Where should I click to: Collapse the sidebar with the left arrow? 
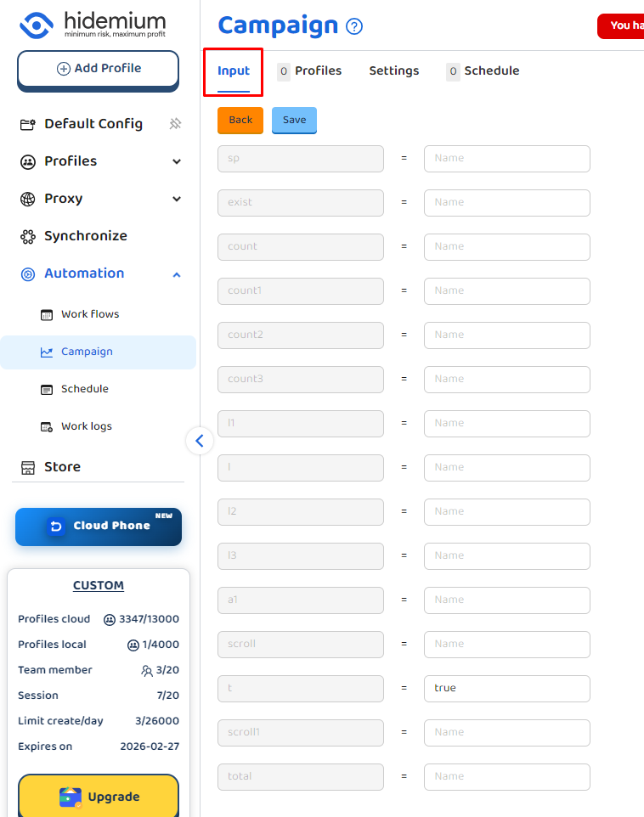point(200,441)
